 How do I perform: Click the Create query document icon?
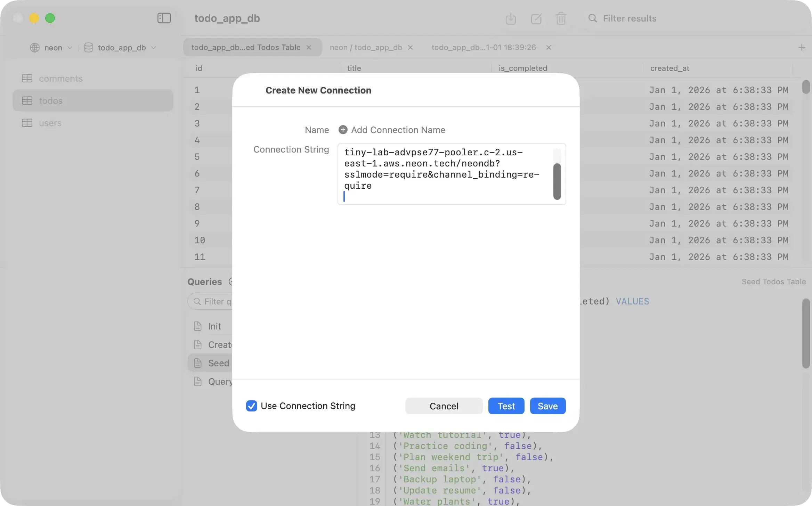(198, 344)
